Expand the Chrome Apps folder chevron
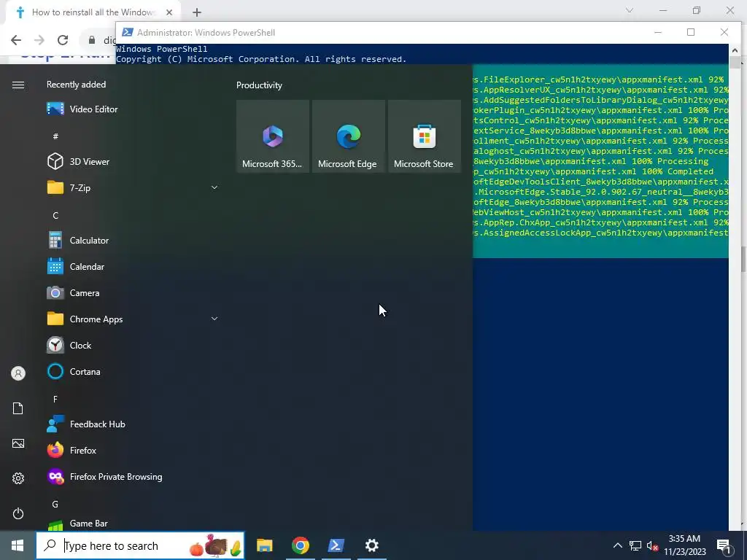Viewport: 747px width, 560px height. pos(214,319)
